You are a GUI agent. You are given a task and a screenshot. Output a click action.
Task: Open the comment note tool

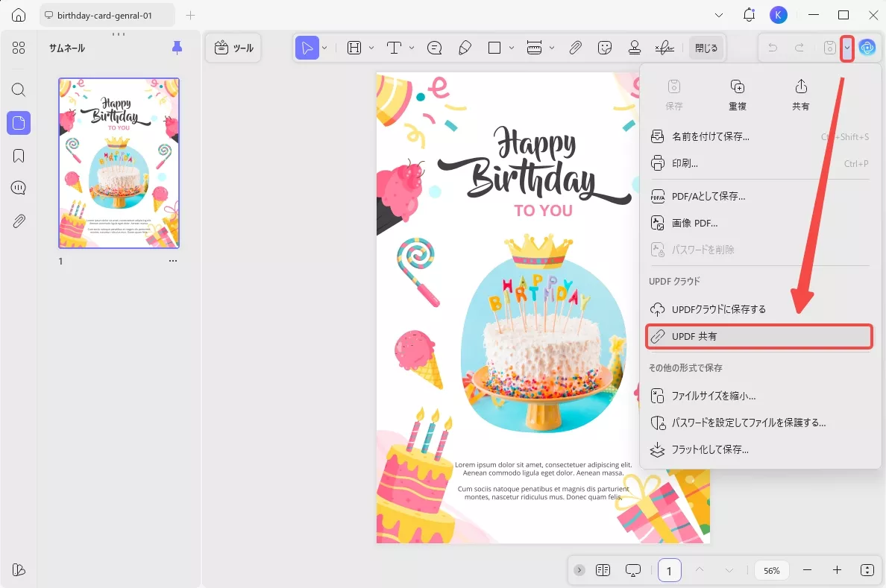[x=434, y=48]
